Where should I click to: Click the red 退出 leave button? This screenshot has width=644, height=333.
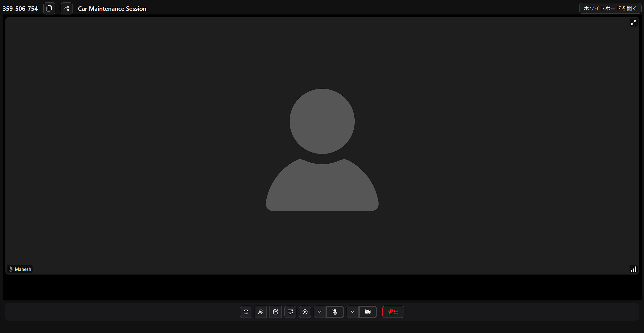pos(393,312)
